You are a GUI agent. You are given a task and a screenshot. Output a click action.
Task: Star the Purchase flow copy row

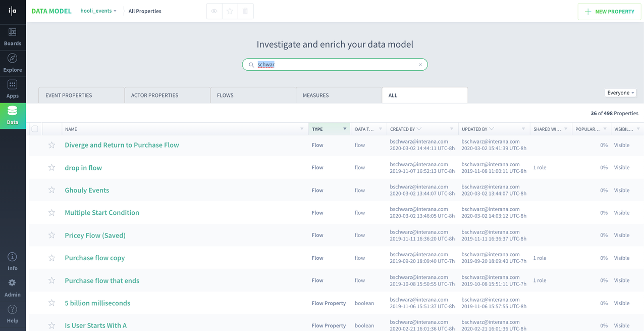coord(51,258)
